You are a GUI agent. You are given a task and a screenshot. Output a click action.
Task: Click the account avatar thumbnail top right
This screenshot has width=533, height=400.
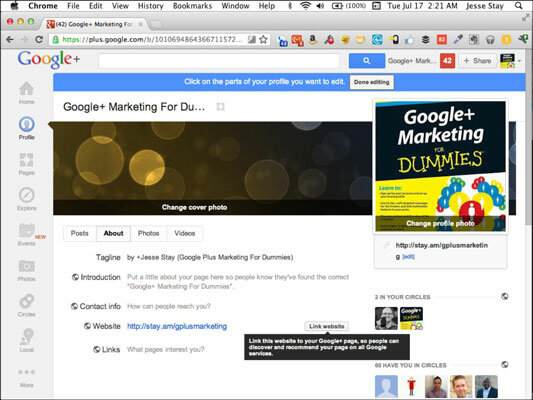508,61
